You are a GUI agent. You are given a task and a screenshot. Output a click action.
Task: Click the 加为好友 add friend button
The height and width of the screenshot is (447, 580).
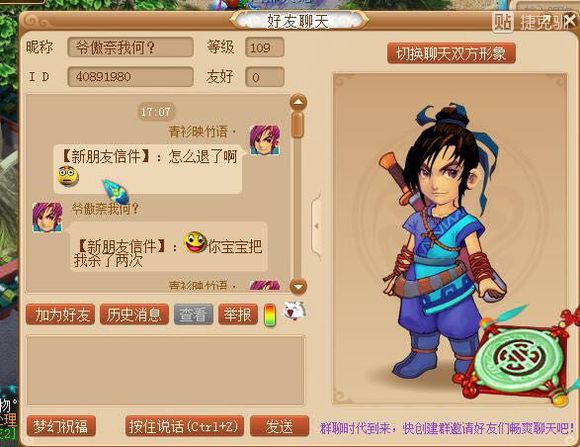click(60, 315)
